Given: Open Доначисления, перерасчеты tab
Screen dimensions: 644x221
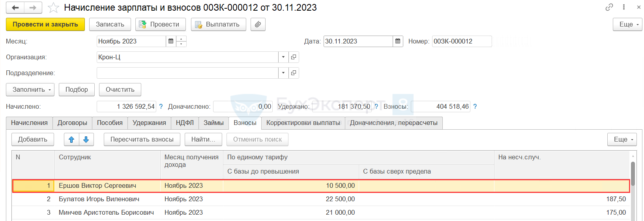Looking at the screenshot, I should (394, 123).
